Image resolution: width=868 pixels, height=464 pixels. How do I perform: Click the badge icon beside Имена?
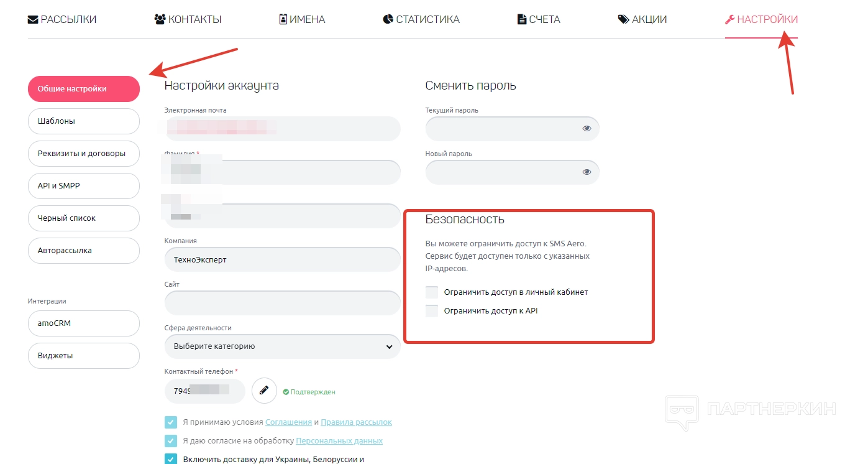pyautogui.click(x=283, y=20)
